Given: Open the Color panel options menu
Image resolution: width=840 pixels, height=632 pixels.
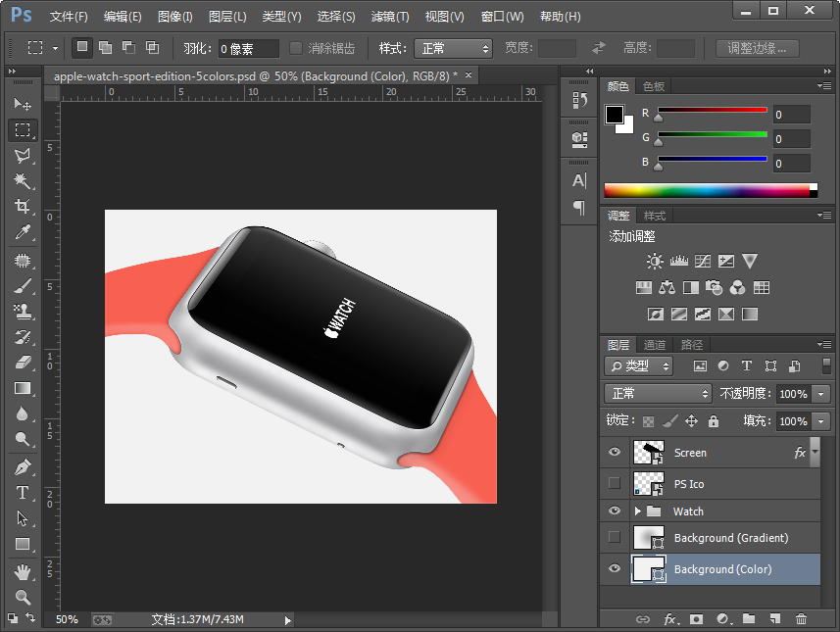Looking at the screenshot, I should point(824,85).
